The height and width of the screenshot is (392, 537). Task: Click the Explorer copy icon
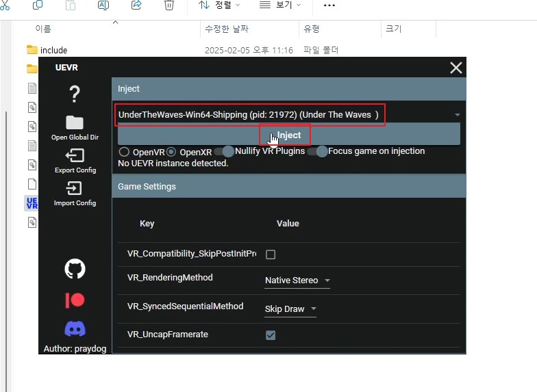[x=37, y=5]
